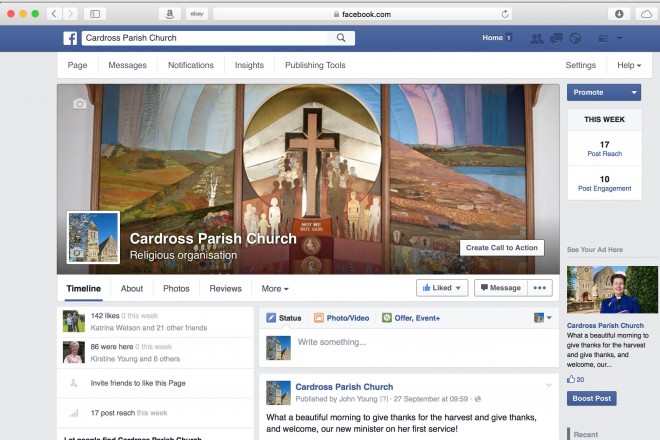Open the three dots more options button
The image size is (660, 440).
[540, 288]
